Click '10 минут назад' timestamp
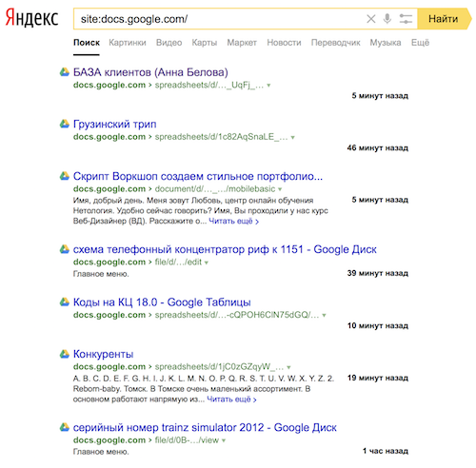 (378, 325)
